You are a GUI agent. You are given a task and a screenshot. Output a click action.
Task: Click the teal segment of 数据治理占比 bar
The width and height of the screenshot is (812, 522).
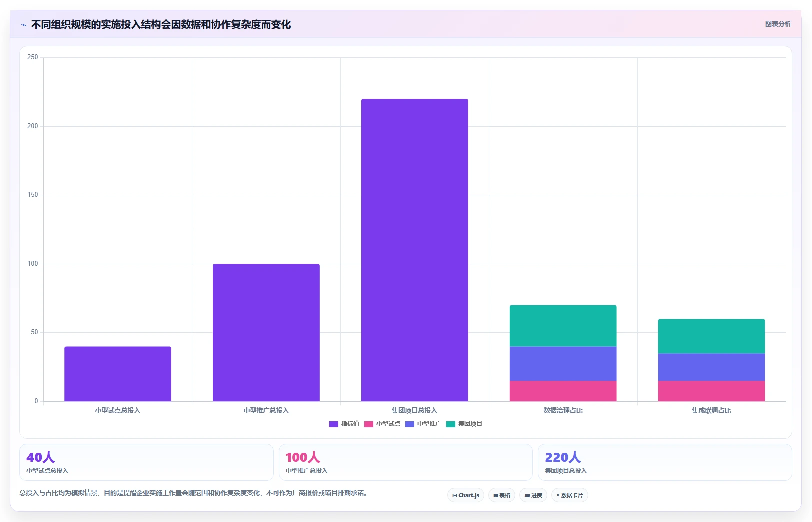click(563, 326)
